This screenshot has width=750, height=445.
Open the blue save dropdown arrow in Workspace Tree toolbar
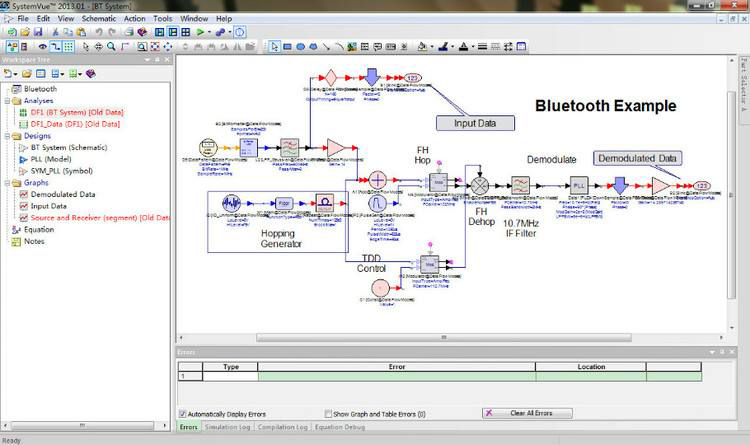click(62, 74)
